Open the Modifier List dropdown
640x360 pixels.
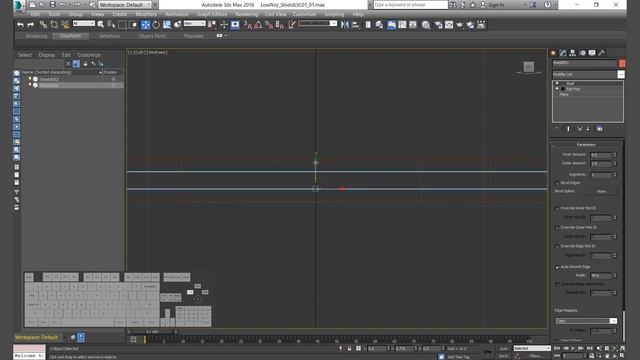click(588, 74)
